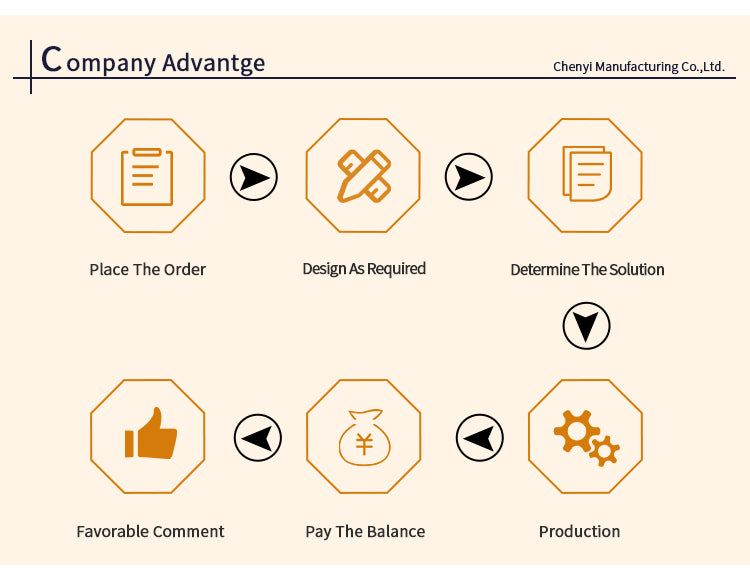Click the large letter C in heading
Image resolution: width=750 pixels, height=579 pixels.
click(52, 59)
